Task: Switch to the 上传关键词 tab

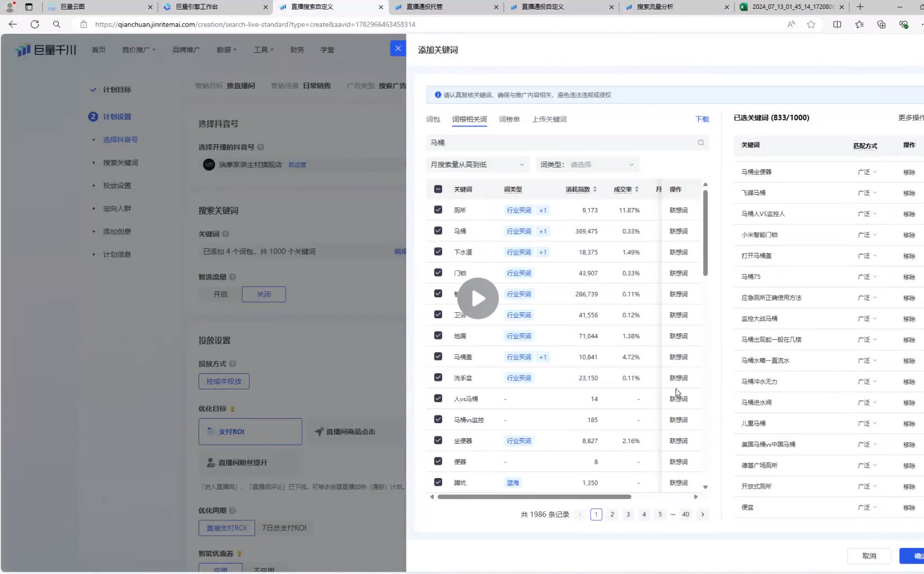Action: [x=549, y=119]
